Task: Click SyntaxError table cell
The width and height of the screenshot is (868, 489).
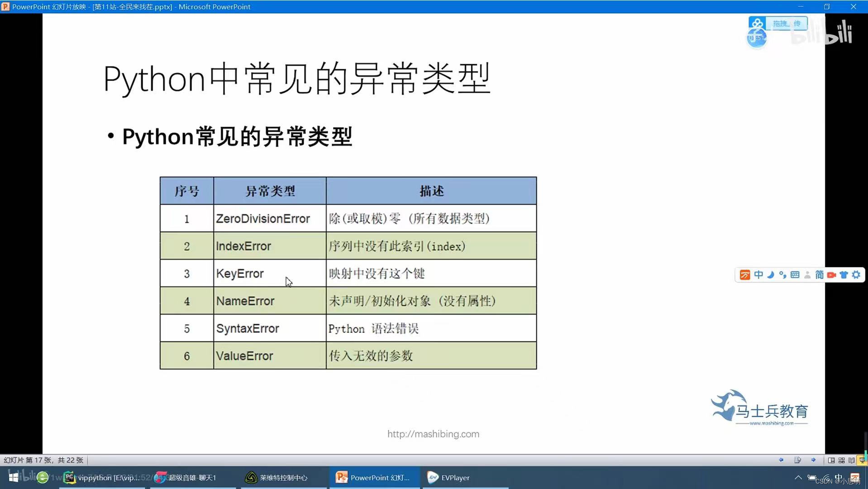Action: pos(270,328)
